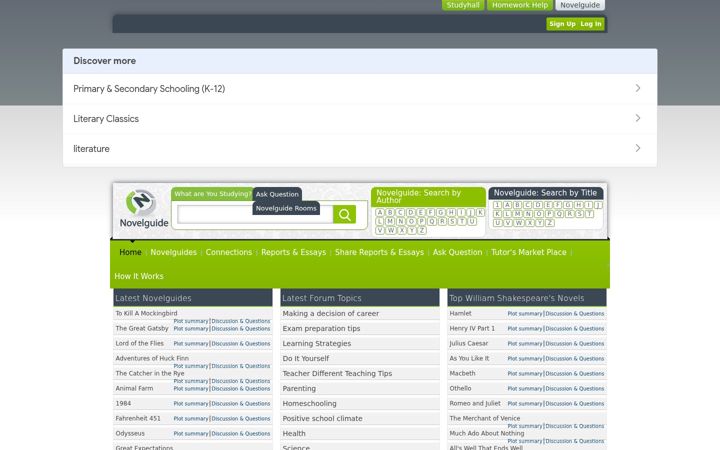Open Plot summary for Lord of the Flies

coord(191,343)
